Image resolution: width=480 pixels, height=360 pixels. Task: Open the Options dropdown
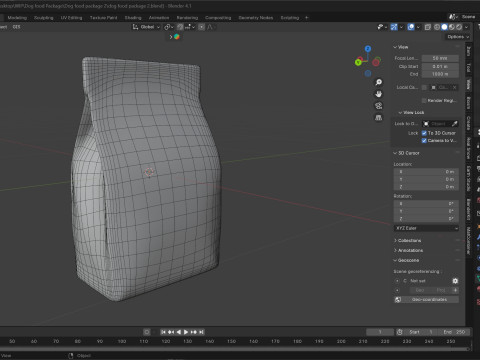pos(458,37)
